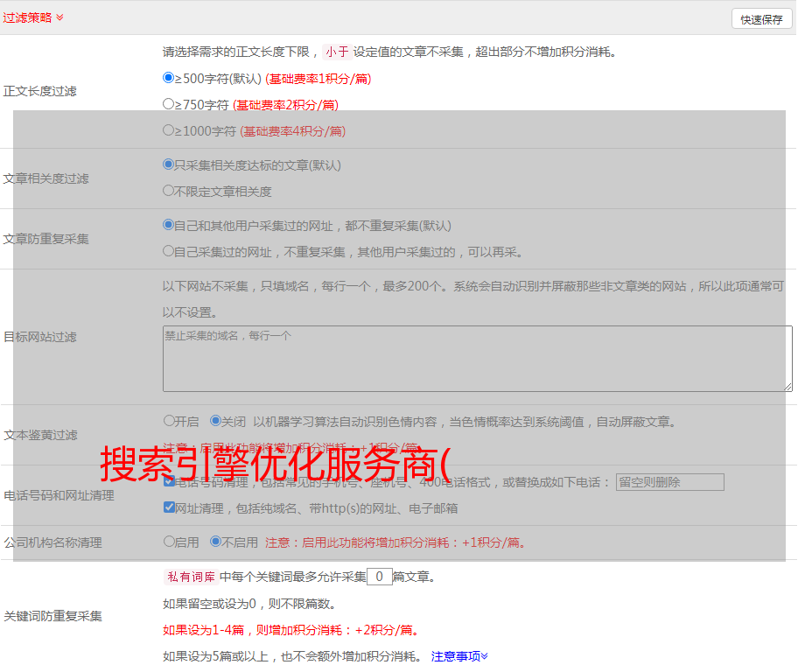The image size is (798, 672).
Task: Expand the 注意事项 link
Action: pos(459,657)
